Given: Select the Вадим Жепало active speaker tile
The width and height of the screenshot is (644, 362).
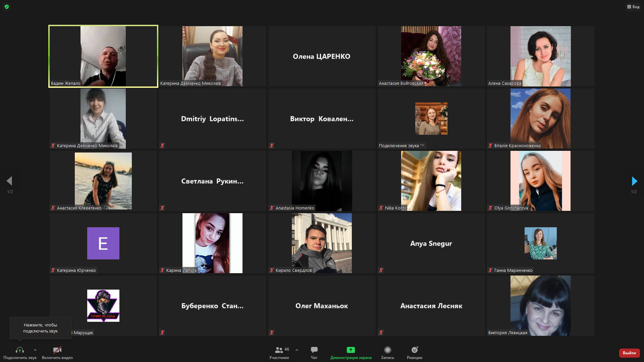Looking at the screenshot, I should pos(103,56).
